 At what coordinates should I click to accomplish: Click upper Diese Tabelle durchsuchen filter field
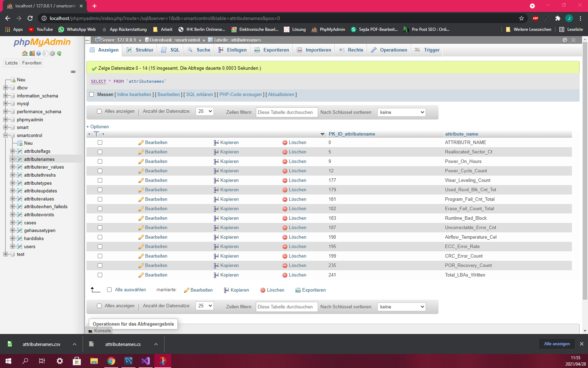coord(287,112)
